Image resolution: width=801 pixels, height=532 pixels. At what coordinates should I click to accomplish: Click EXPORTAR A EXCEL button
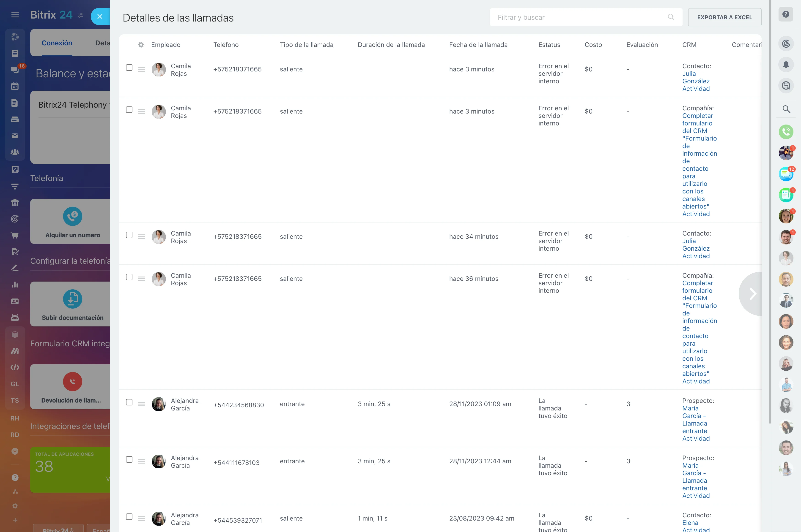coord(724,17)
